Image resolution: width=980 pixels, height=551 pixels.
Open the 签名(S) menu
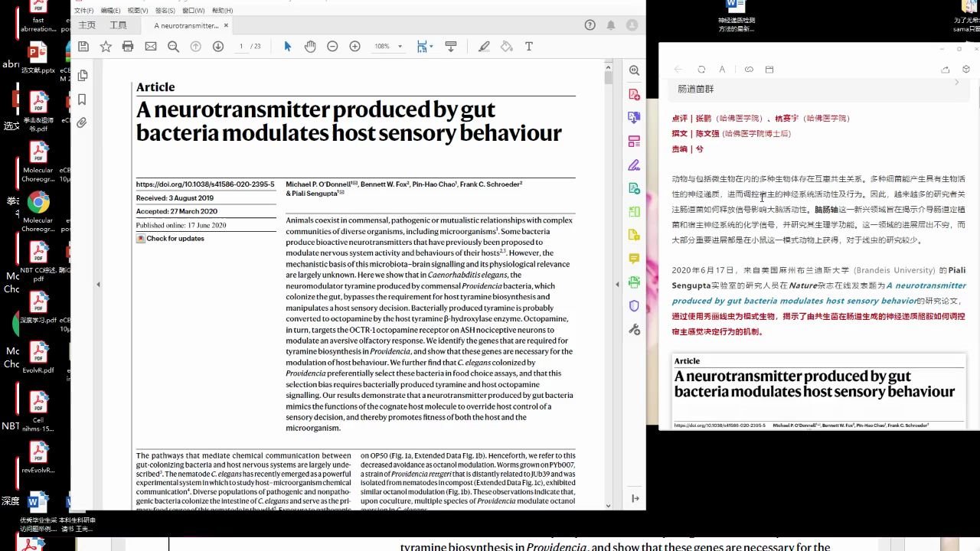click(165, 11)
